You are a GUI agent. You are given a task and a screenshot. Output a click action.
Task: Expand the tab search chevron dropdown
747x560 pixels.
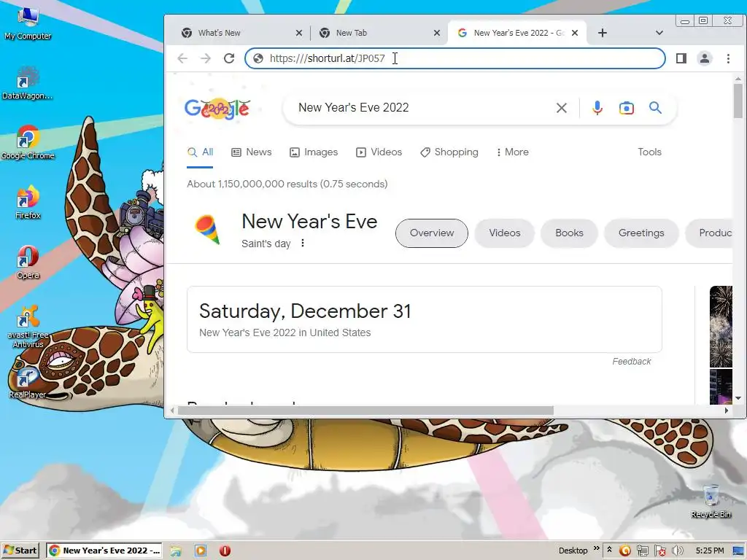coord(659,33)
